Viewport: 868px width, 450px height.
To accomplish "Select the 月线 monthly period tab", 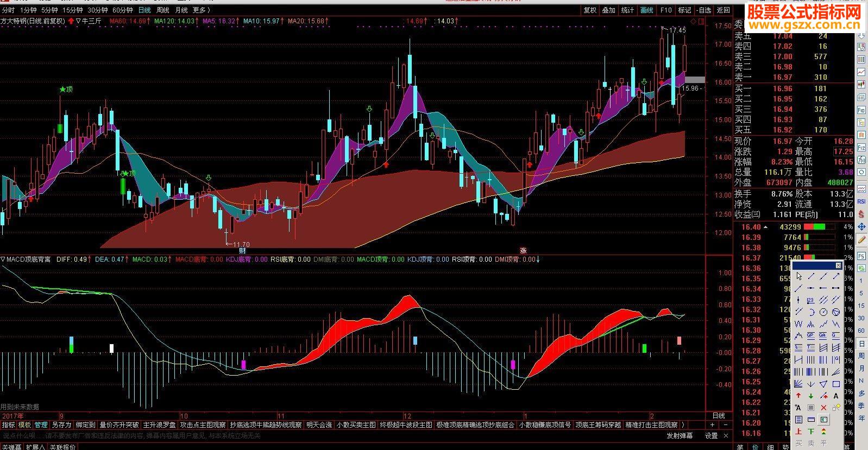I will click(x=181, y=10).
